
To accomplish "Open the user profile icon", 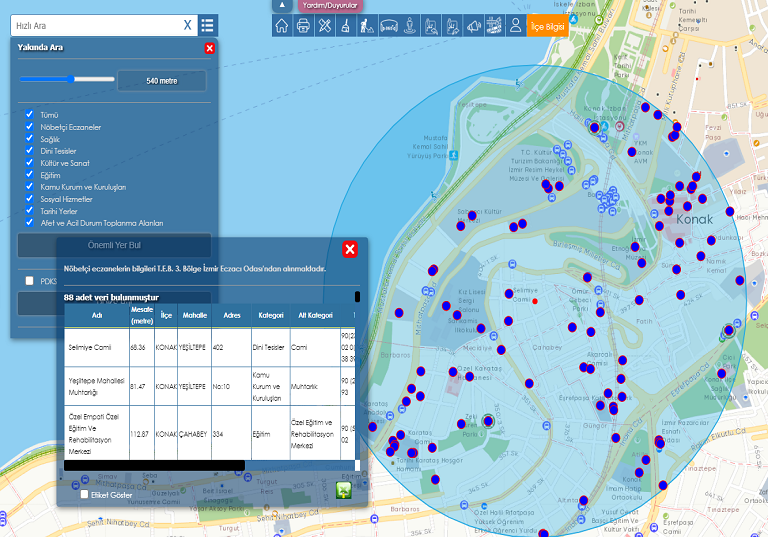I will 516,26.
